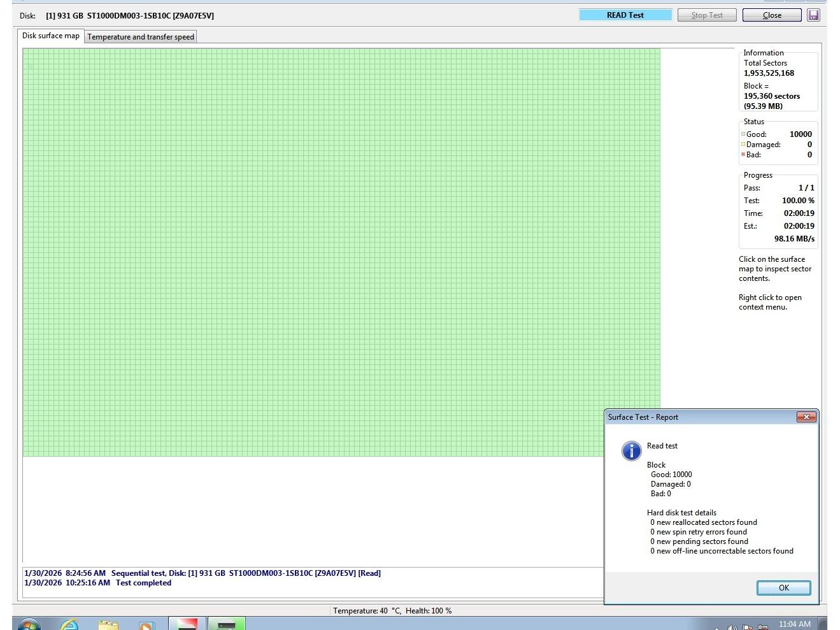The height and width of the screenshot is (630, 840).
Task: Open Windows Media Player from taskbar
Action: [x=146, y=625]
